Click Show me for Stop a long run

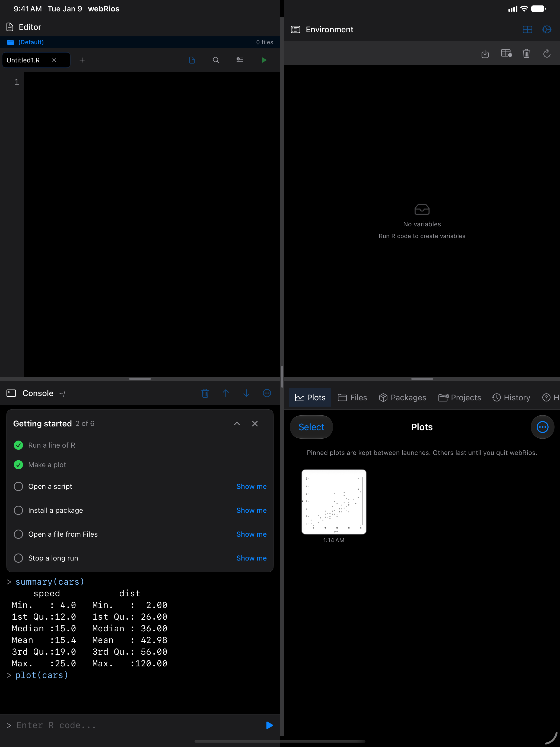click(x=252, y=558)
